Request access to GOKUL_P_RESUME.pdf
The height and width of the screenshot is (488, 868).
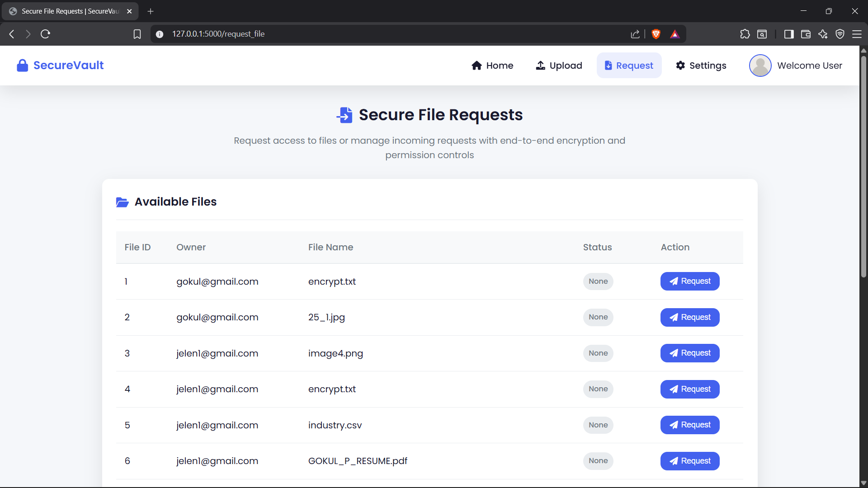tap(689, 461)
